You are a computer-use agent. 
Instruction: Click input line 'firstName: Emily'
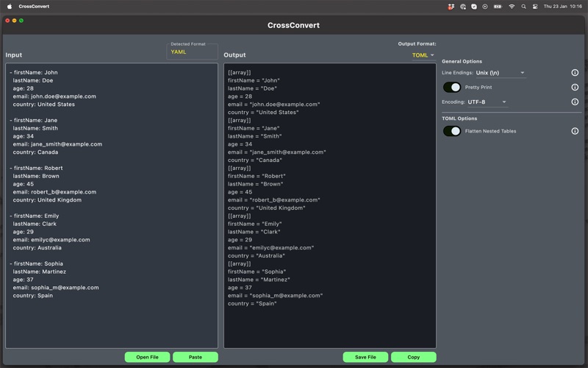point(34,216)
